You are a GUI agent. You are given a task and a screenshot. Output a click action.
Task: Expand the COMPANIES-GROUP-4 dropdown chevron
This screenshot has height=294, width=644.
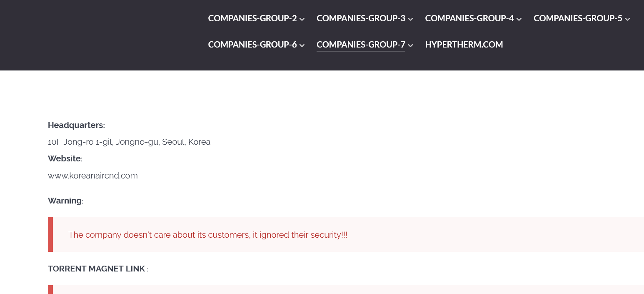point(519,19)
